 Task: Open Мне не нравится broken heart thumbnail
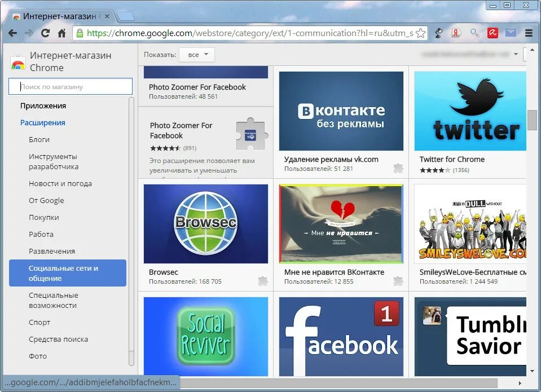pyautogui.click(x=341, y=224)
